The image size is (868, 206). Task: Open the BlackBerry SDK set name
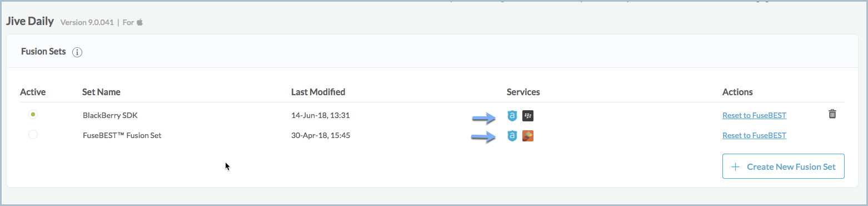[x=110, y=116]
